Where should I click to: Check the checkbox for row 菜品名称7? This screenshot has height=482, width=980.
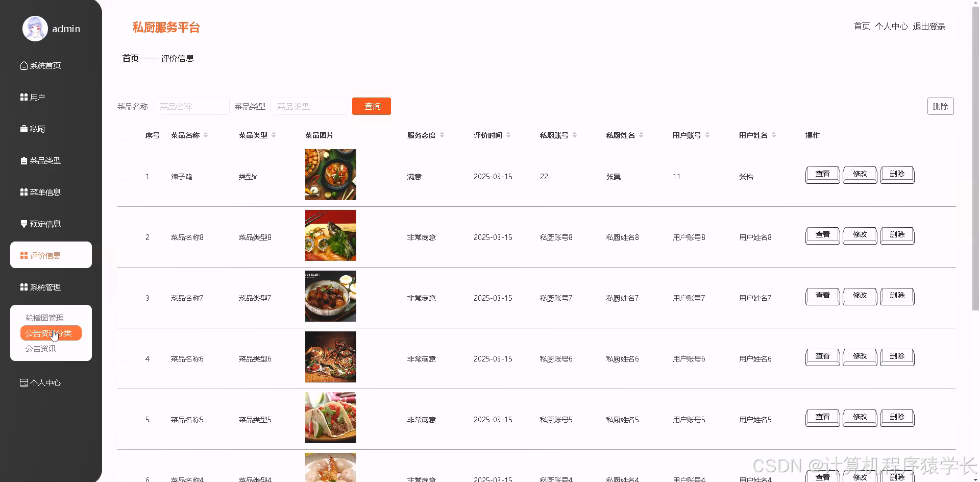point(124,299)
